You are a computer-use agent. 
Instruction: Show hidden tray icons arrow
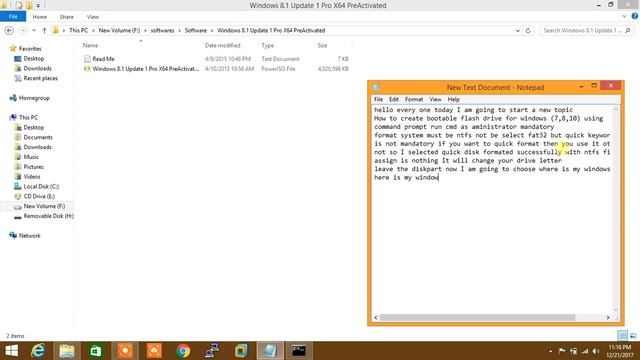pos(551,351)
